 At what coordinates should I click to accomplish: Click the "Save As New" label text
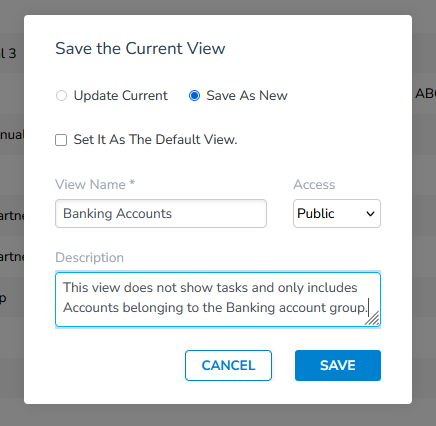247,96
